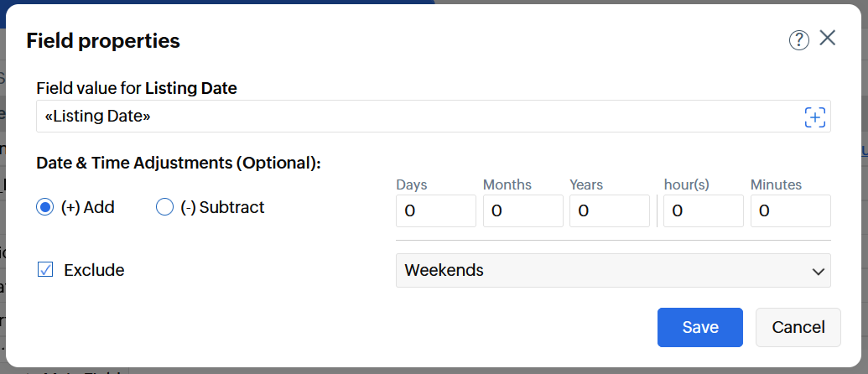Focus the Minutes input box

click(790, 211)
